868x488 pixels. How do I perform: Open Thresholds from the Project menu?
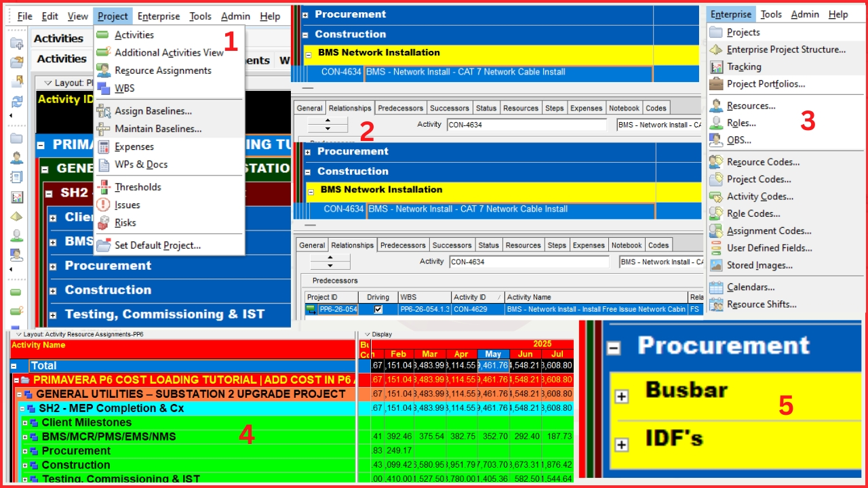[x=138, y=187]
